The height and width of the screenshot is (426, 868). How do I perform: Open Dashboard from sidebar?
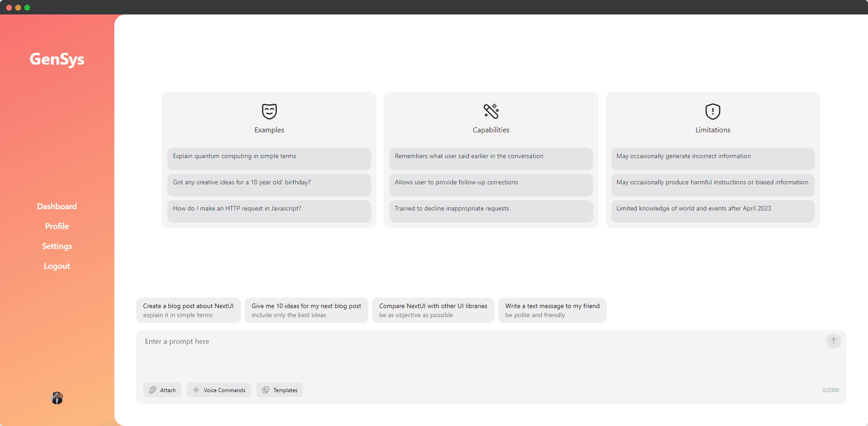click(57, 206)
